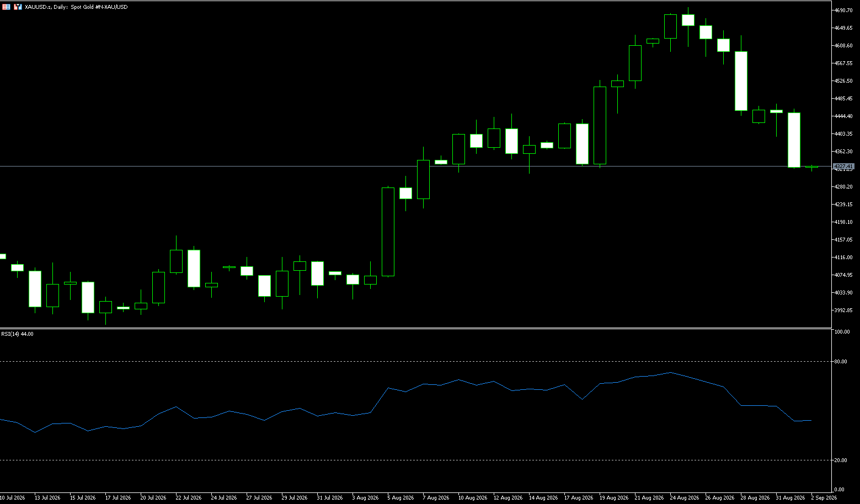Select the divider between chart and RSI window
Viewport: 860px width, 504px height.
point(415,328)
